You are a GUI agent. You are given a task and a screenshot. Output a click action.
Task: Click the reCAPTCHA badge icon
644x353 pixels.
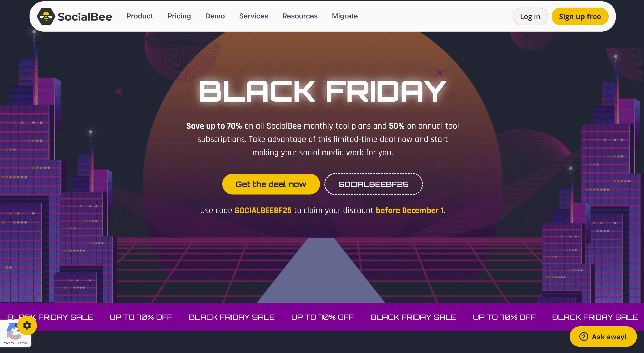(x=14, y=331)
